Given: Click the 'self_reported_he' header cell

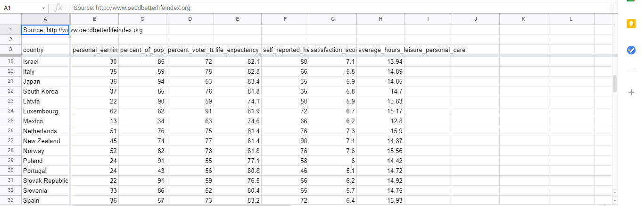Looking at the screenshot, I should (285, 50).
